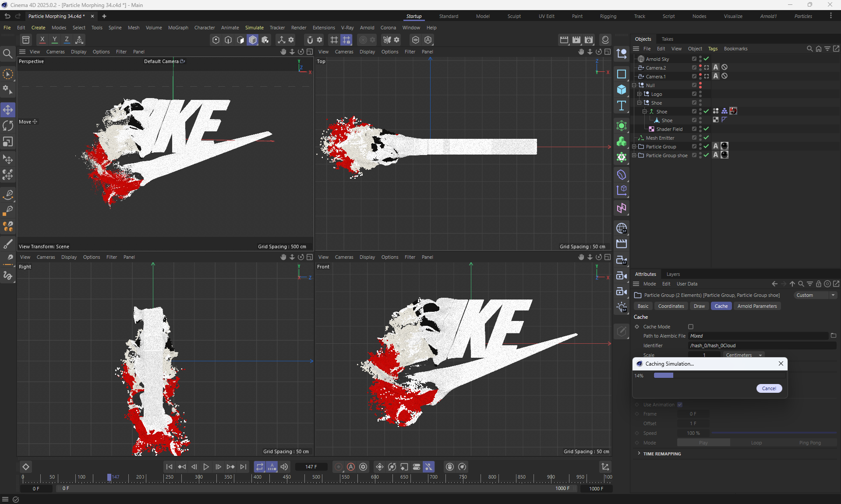Toggle Mesh Emitter enable checkmark
The image size is (841, 504).
706,137
